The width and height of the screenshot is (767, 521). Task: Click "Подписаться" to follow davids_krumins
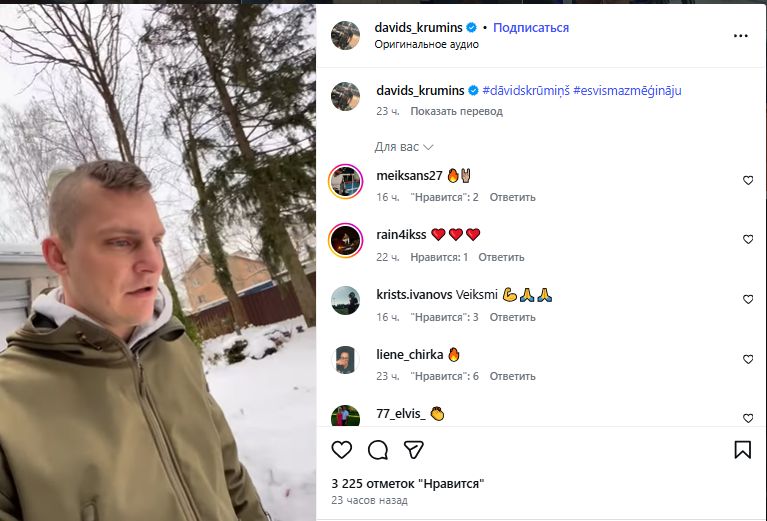531,28
